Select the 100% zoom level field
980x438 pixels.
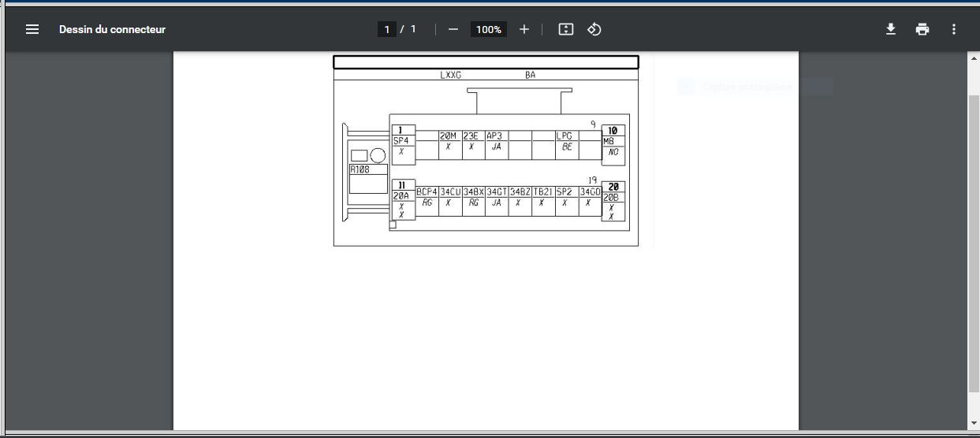[489, 29]
